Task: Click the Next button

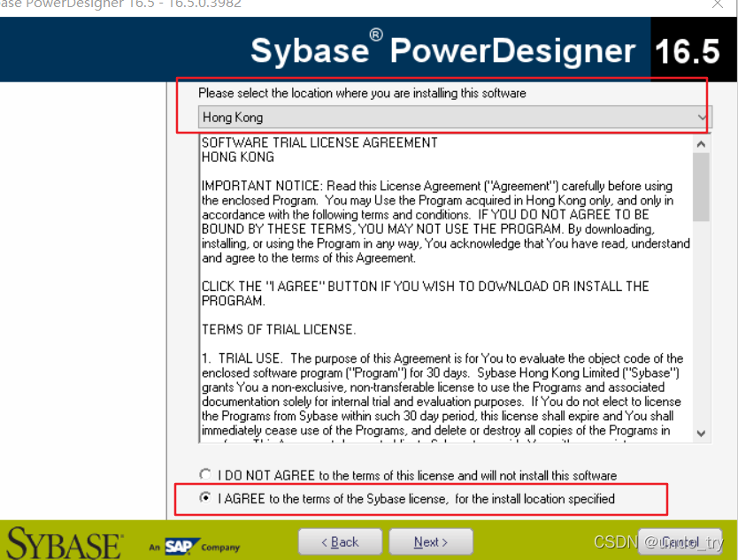Action: 431,542
